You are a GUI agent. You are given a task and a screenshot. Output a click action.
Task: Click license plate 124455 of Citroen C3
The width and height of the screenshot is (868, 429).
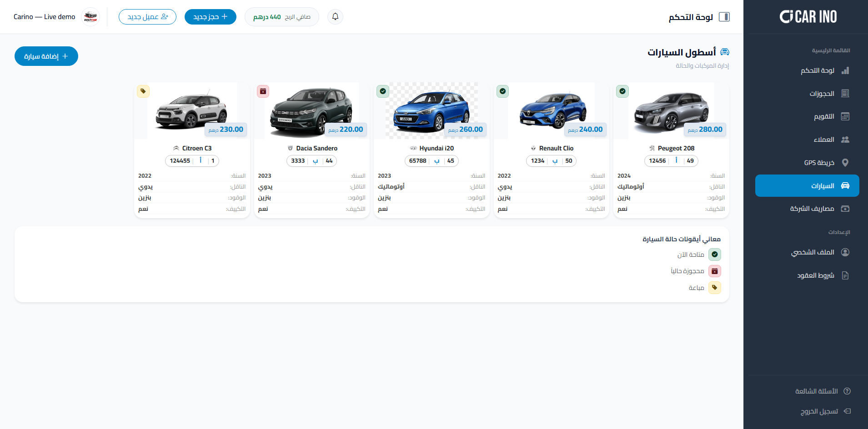click(192, 161)
